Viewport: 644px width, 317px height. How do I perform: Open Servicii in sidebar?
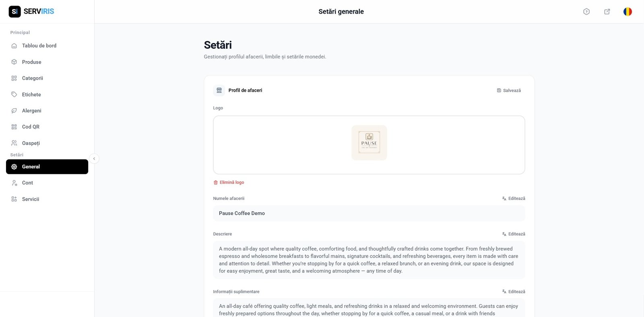31,199
